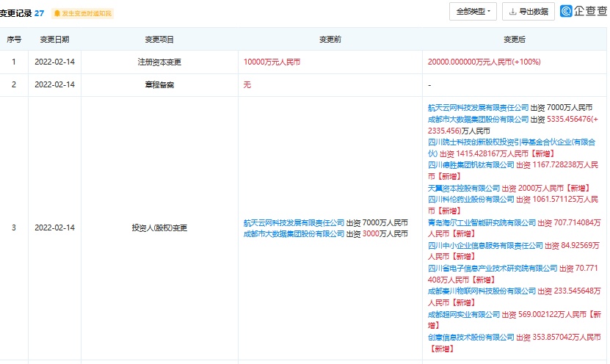Open 四川省电子信息产业技术研究院有限公司 link
The image size is (610, 364).
click(x=489, y=268)
